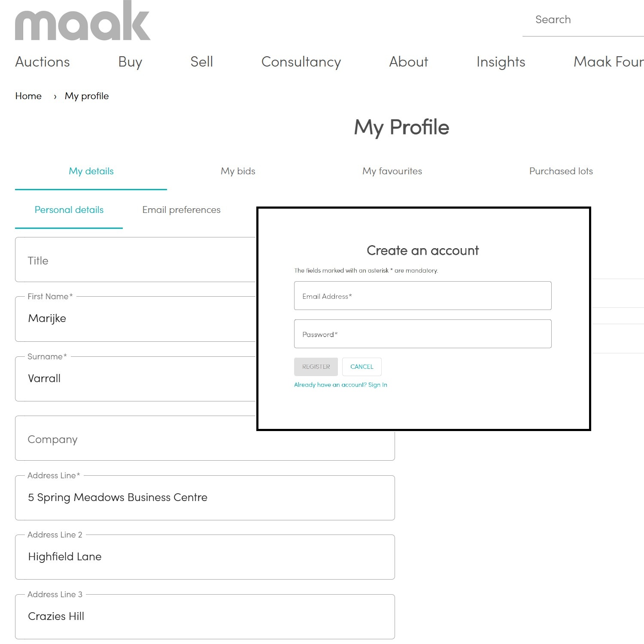
Task: Open the My favourites tab
Action: coord(392,171)
